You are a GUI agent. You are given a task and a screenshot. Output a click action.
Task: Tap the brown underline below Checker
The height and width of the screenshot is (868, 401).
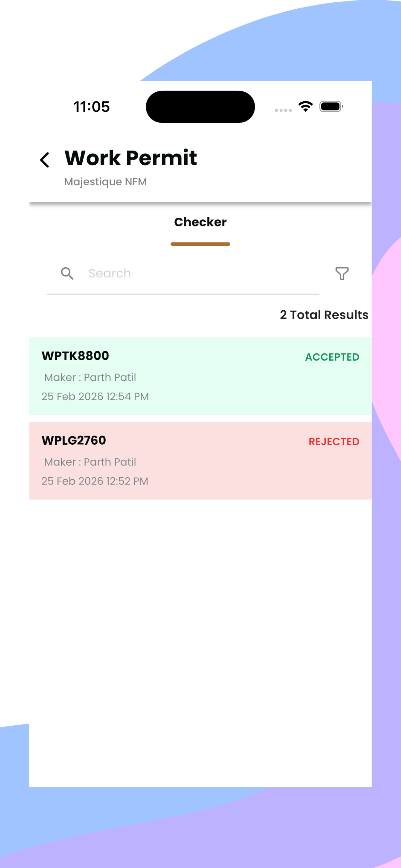(200, 244)
